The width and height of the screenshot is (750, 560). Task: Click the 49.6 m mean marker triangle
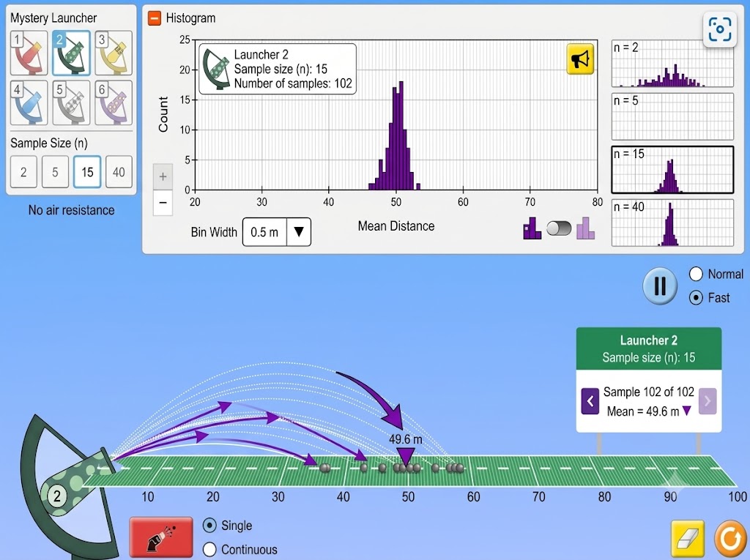point(406,456)
